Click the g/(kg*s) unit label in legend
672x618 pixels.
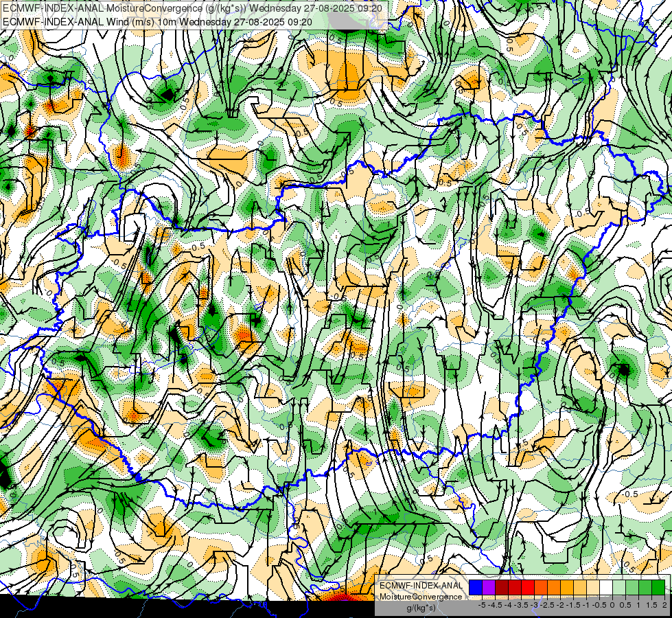[421, 608]
